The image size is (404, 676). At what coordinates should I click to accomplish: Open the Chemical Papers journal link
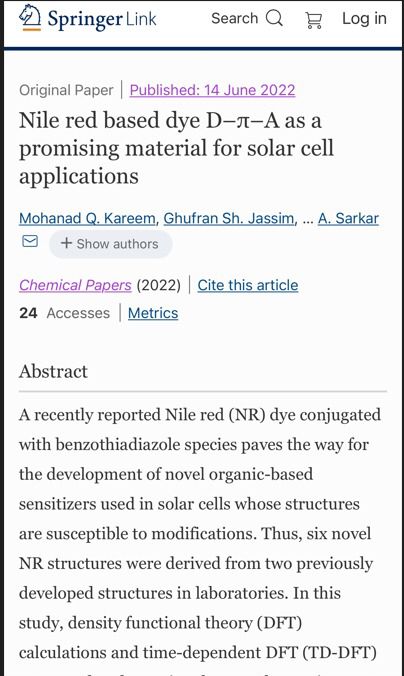pos(75,285)
